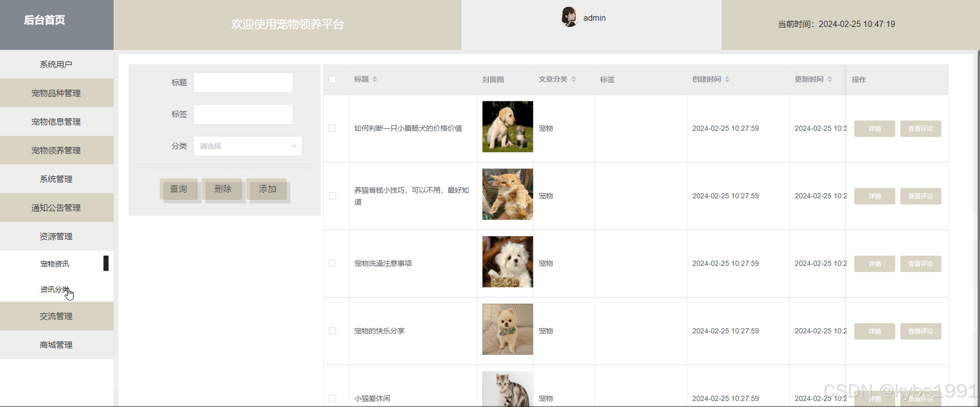Image resolution: width=980 pixels, height=407 pixels.
Task: Sort by 更新时间 column arrows
Action: [830, 79]
